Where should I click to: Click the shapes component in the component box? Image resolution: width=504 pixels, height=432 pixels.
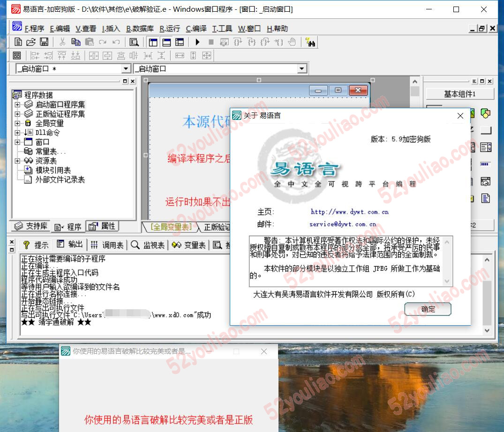485,113
